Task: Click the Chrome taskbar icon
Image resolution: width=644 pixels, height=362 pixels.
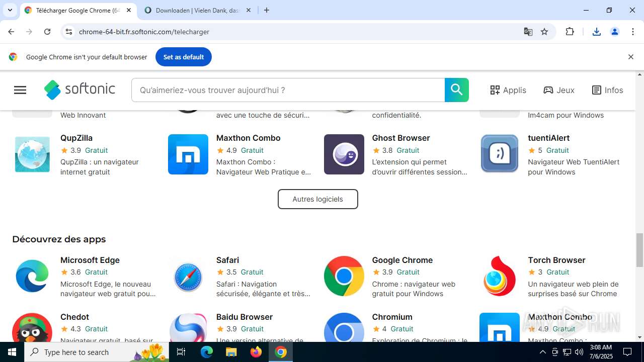Action: [x=281, y=352]
